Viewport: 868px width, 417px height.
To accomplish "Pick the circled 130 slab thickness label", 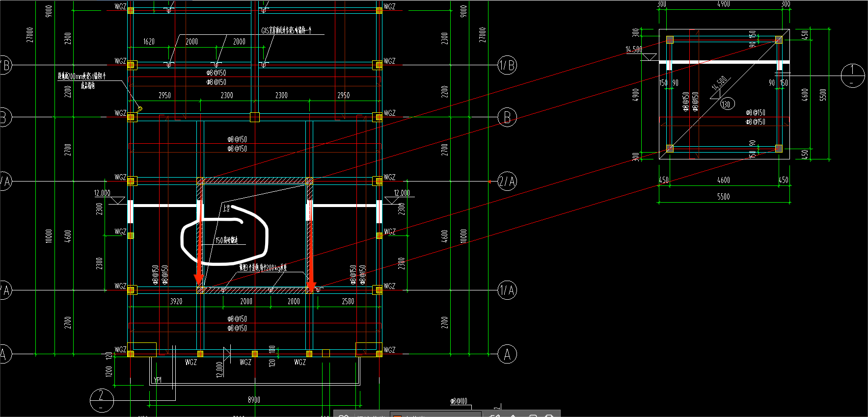I will 726,104.
